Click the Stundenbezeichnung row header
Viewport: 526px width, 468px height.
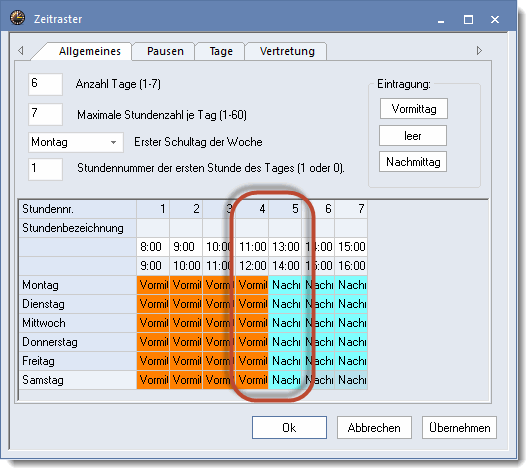click(x=78, y=228)
